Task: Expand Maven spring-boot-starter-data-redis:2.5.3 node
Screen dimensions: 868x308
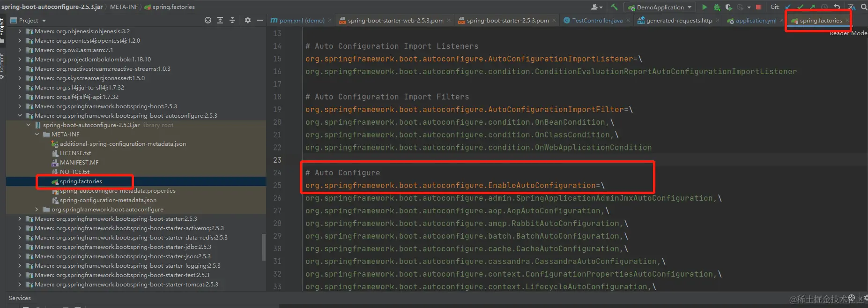Action: point(20,238)
